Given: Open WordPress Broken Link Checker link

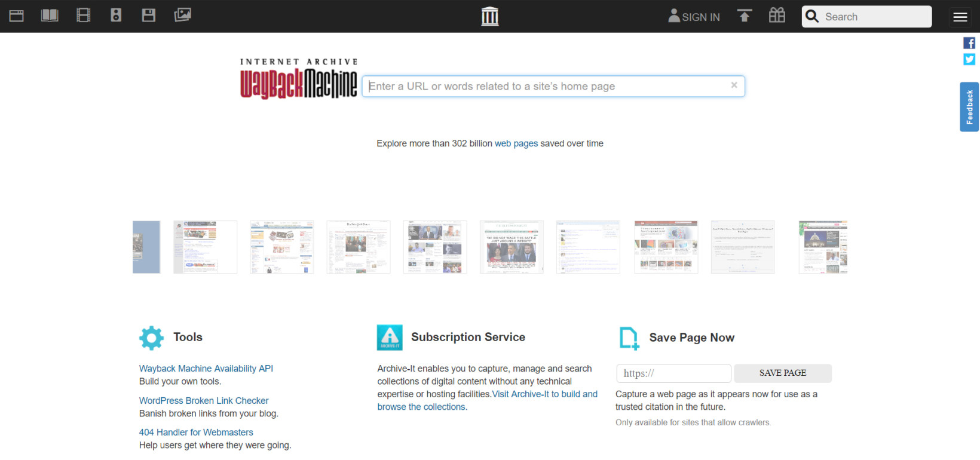Looking at the screenshot, I should 204,401.
